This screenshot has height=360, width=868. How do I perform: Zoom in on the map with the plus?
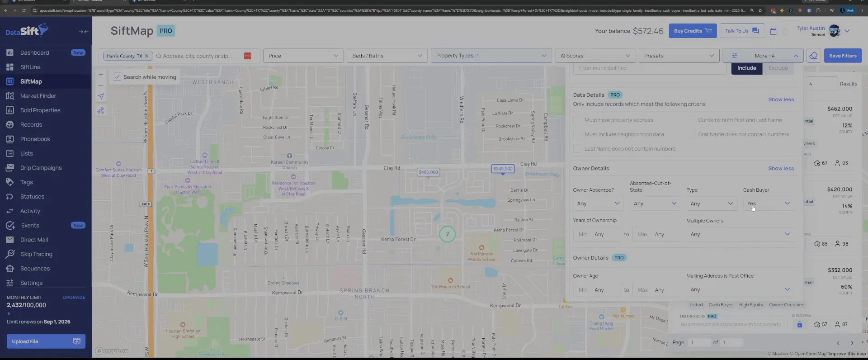pyautogui.click(x=101, y=75)
